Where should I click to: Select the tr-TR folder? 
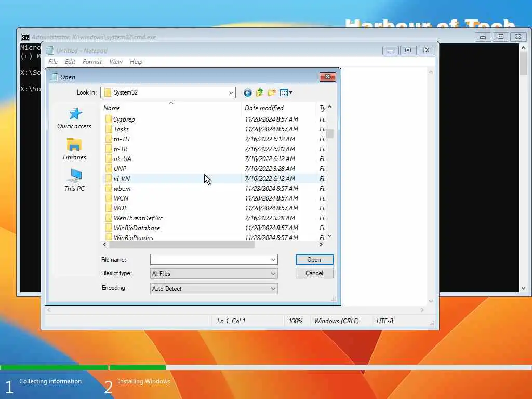point(121,149)
